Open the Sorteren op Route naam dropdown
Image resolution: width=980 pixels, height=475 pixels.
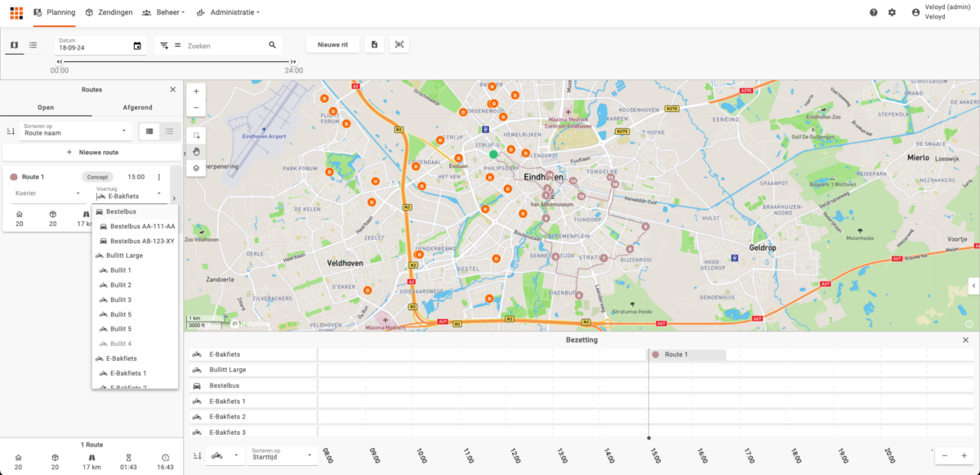pyautogui.click(x=77, y=131)
